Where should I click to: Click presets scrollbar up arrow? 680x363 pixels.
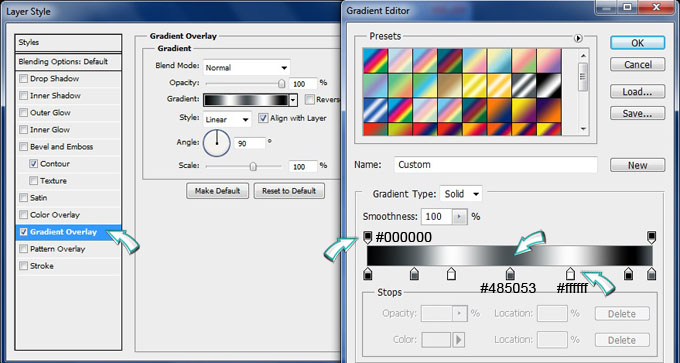click(583, 56)
